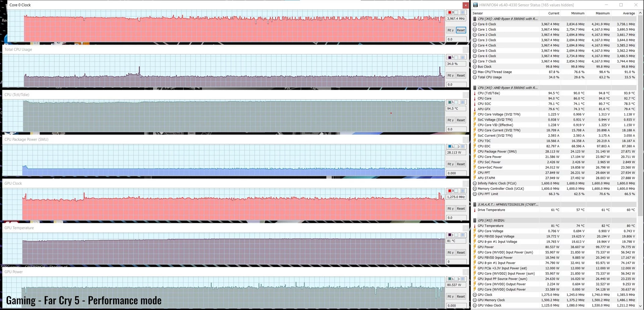Click the clock icon of Core 3 Clock
The width and height of the screenshot is (644, 310).
[x=475, y=40]
